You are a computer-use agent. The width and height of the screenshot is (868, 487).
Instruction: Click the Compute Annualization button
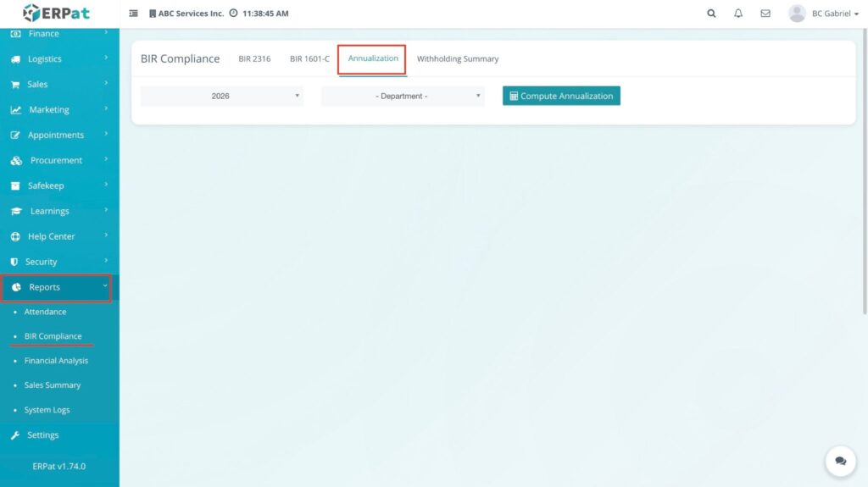point(561,96)
